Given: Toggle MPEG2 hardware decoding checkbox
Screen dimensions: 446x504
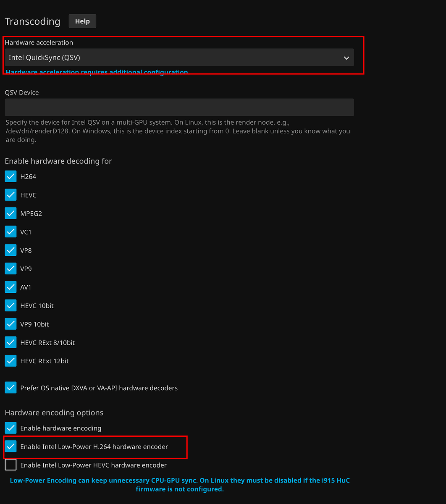Looking at the screenshot, I should click(11, 213).
